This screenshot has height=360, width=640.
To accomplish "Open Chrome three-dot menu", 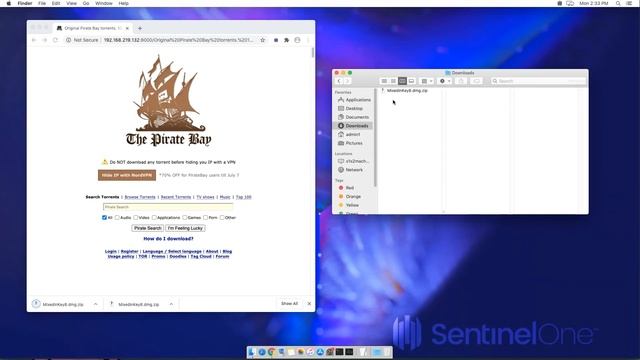I will pos(308,40).
